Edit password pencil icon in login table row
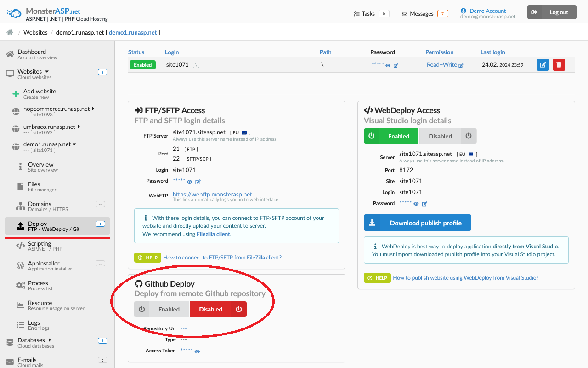 pyautogui.click(x=396, y=66)
